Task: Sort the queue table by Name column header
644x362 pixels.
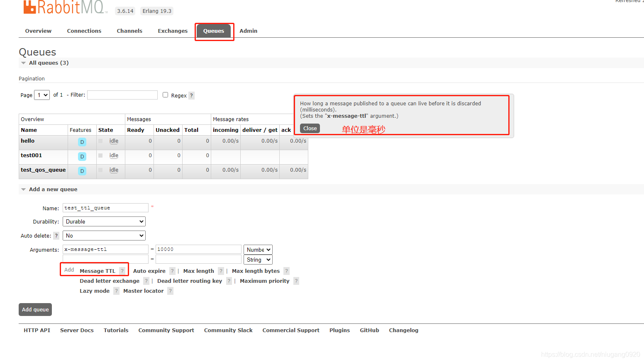Action: coord(29,130)
